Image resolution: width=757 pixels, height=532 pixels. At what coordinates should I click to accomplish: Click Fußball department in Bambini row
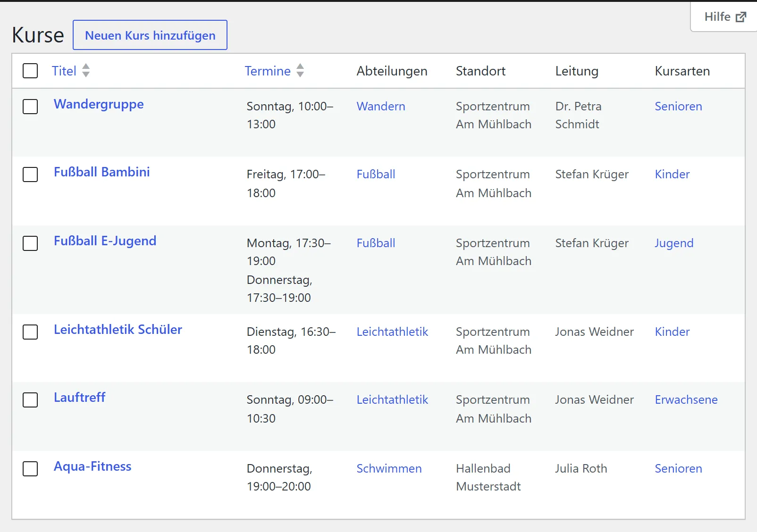point(376,175)
